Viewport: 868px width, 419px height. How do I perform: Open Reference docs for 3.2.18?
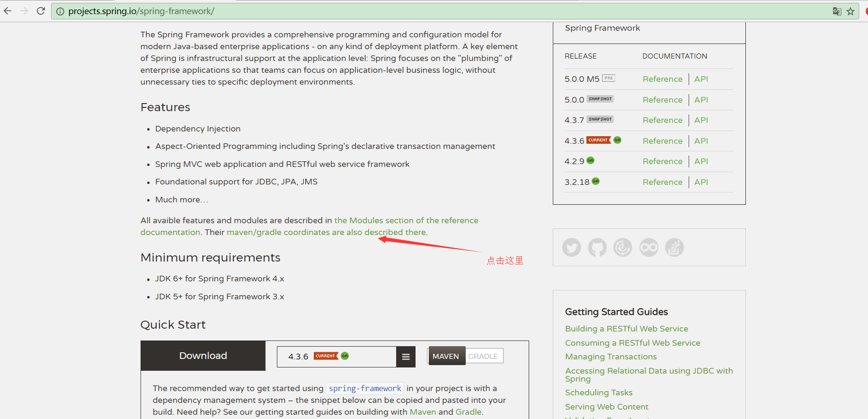coord(663,182)
